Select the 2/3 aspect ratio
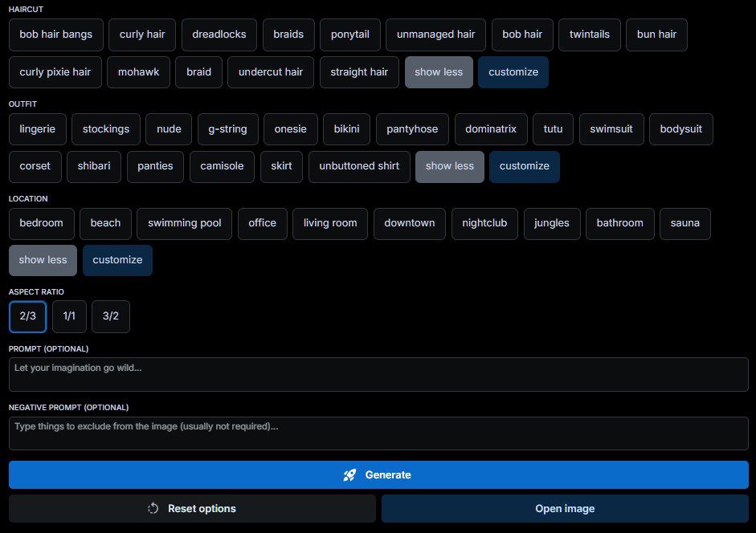Viewport: 756px width, 533px height. tap(27, 316)
